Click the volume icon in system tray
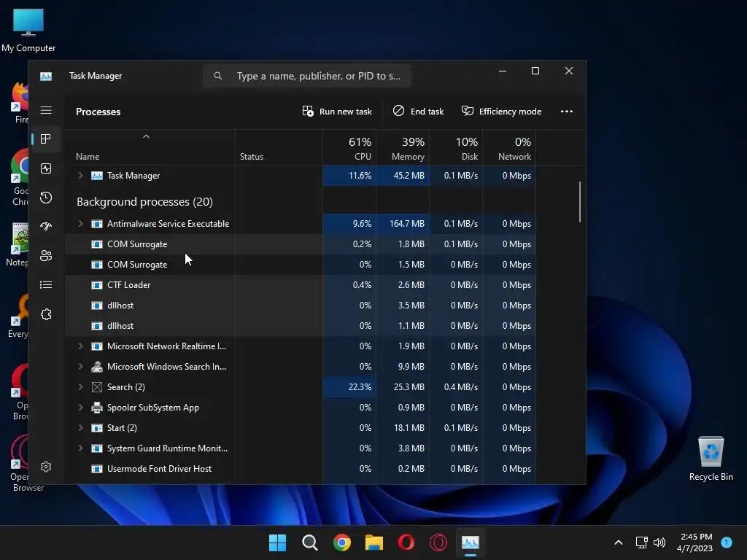This screenshot has height=560, width=747. point(659,542)
